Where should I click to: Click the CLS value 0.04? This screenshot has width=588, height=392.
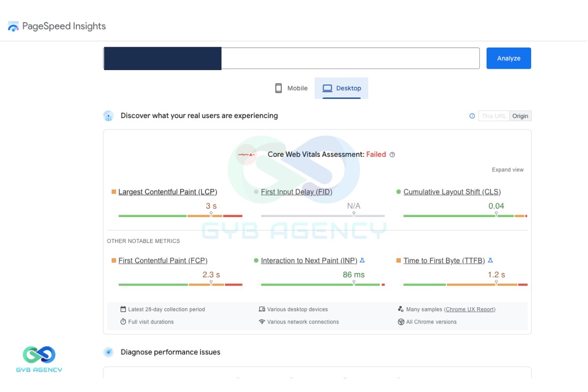pyautogui.click(x=496, y=206)
